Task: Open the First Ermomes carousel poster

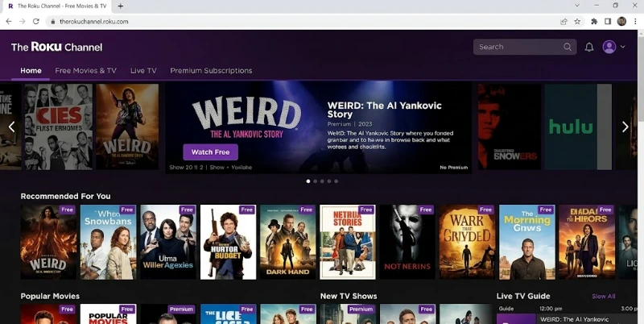Action: click(58, 127)
